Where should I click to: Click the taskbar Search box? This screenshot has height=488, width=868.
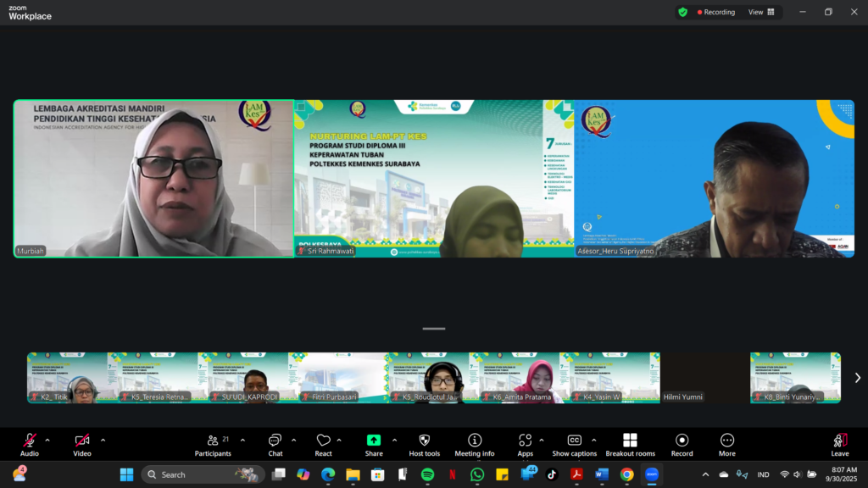point(203,474)
